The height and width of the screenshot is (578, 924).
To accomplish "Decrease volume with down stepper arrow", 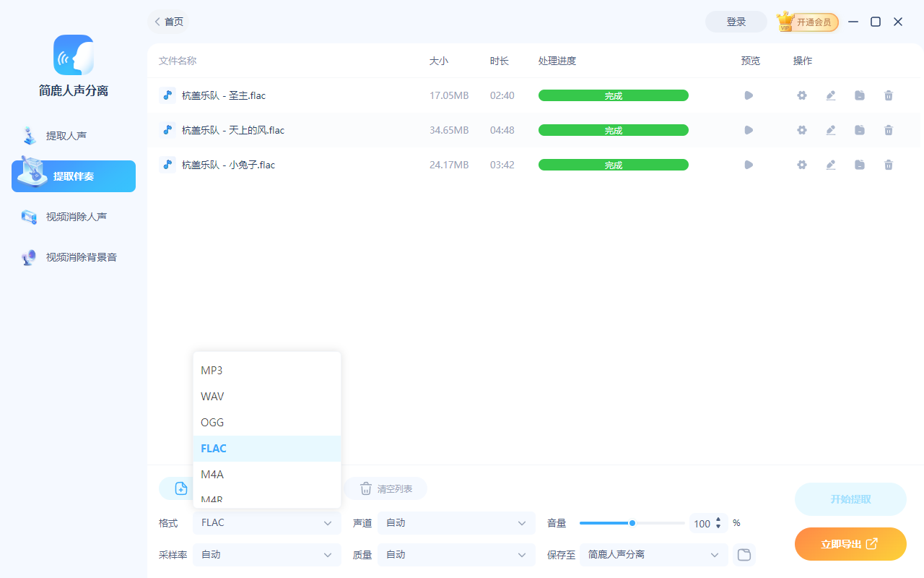I will click(x=718, y=527).
